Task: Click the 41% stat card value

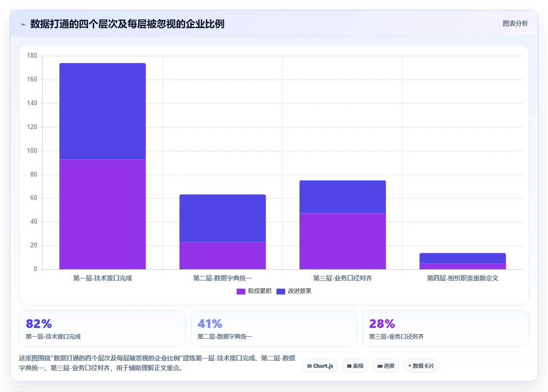Action: 210,324
